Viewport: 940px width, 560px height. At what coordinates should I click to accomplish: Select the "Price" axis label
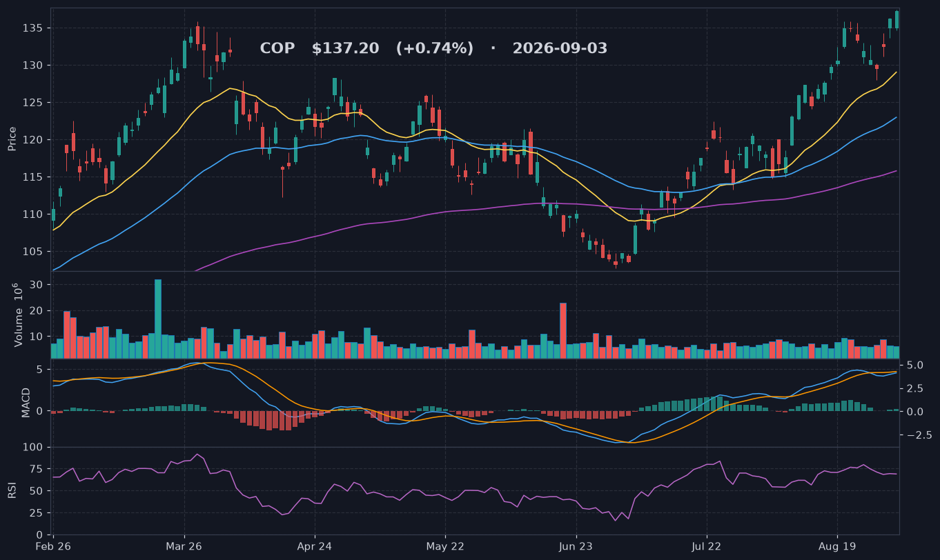pyautogui.click(x=12, y=139)
